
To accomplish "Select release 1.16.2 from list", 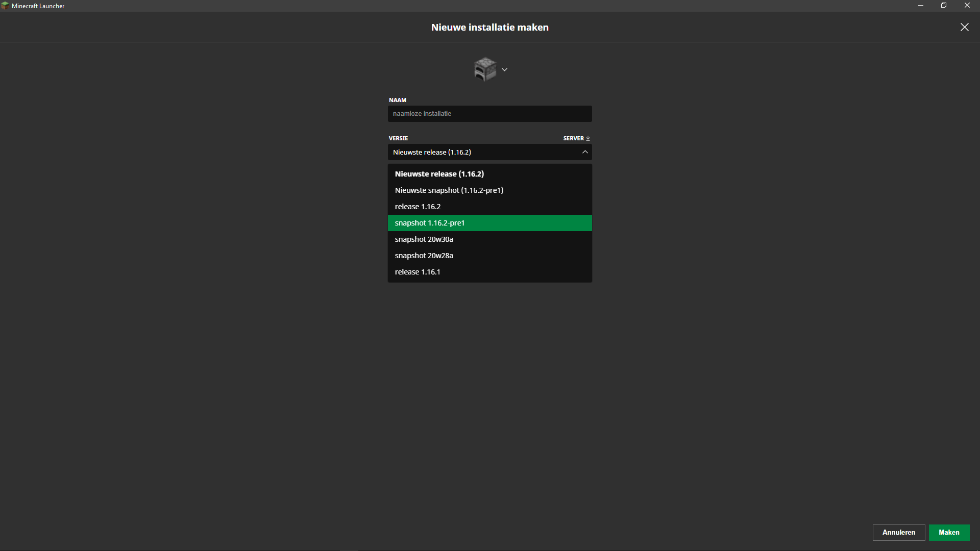I will (418, 207).
